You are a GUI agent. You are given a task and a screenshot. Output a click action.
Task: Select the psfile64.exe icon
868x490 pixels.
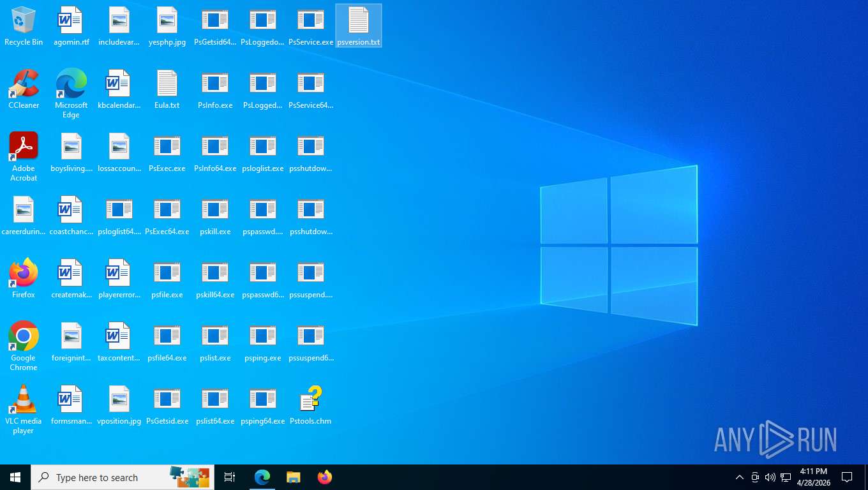167,342
